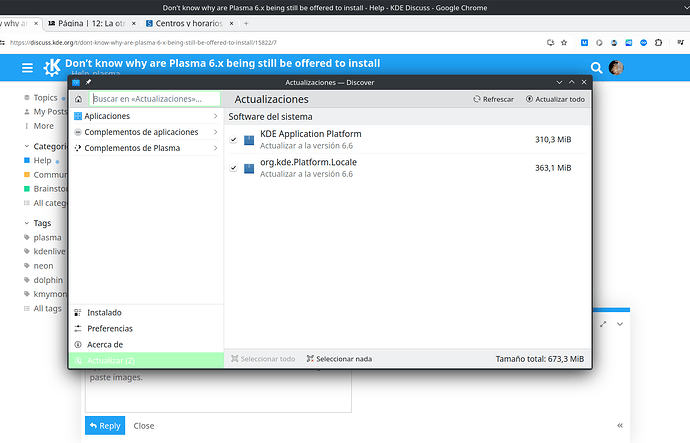Open the neon tag in Discuss sidebar
690x443 pixels.
point(39,266)
